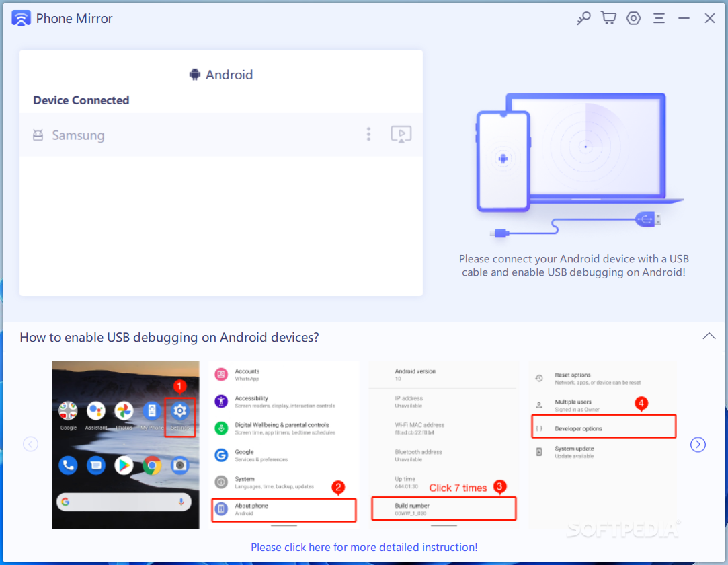728x565 pixels.
Task: Click the About phone tutorial image
Action: point(284,444)
